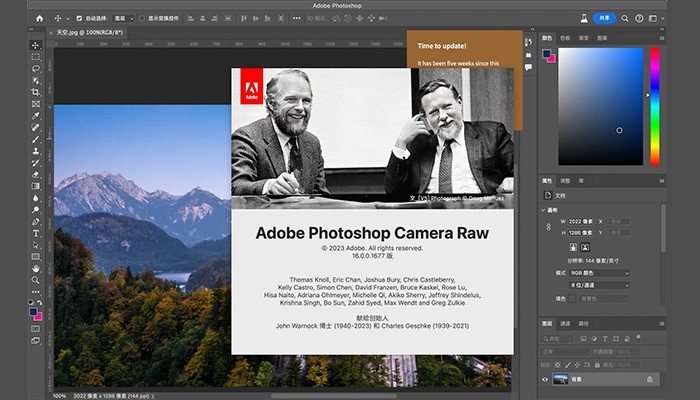This screenshot has height=400, width=700.
Task: Click the blue 共享 button
Action: (x=604, y=18)
